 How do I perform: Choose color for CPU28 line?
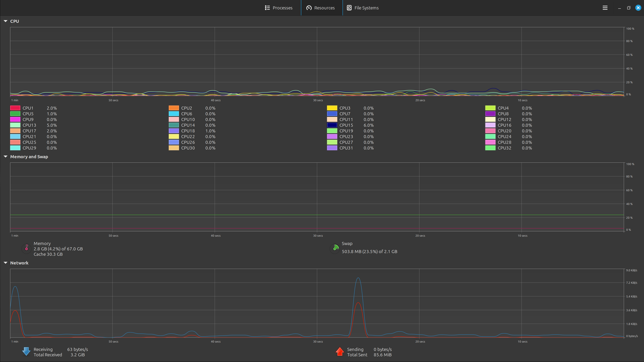tap(490, 142)
